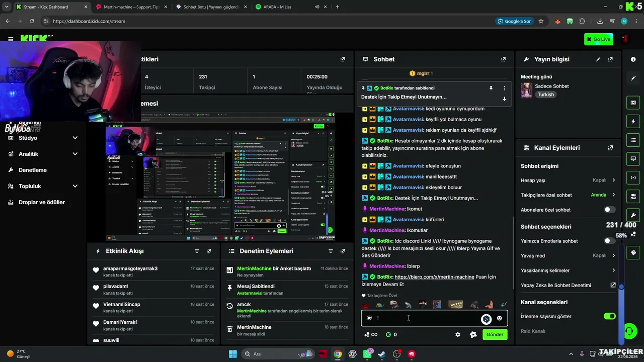Switch to the Sohbet Botu browser tab
Viewport: 644px width, 362px height.
pos(211,7)
